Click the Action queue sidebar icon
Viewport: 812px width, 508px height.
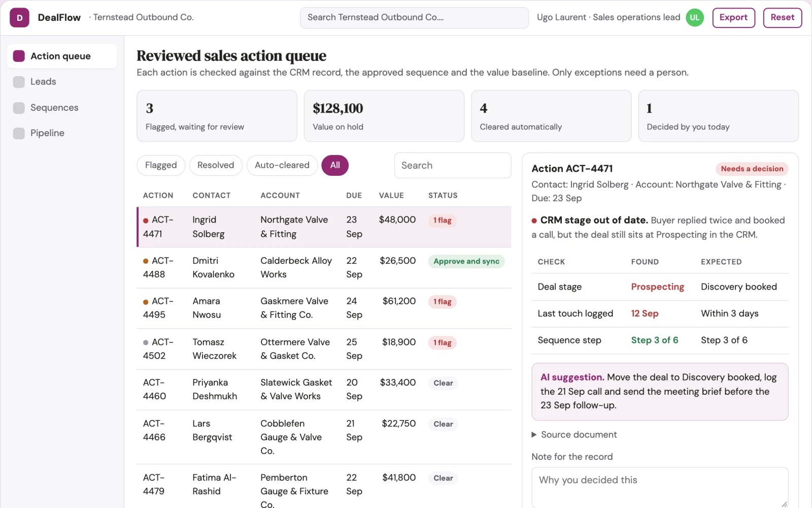[19, 56]
